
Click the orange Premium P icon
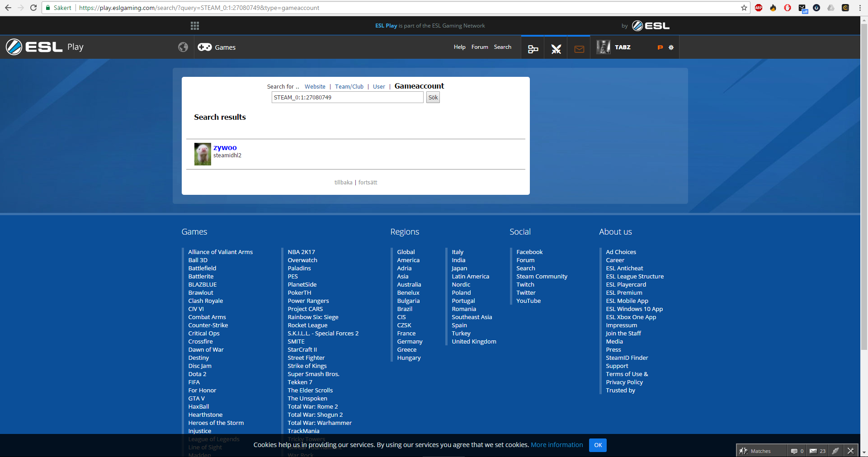pyautogui.click(x=660, y=47)
